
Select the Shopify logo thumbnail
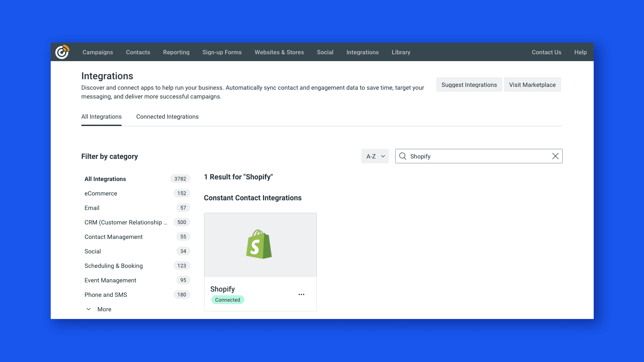coord(260,245)
